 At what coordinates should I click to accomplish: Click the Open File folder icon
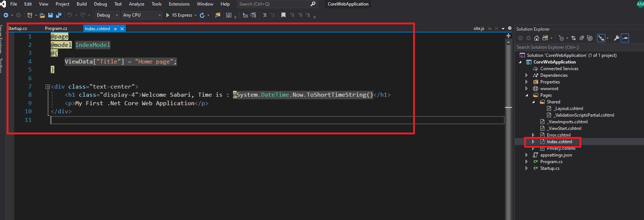42,15
